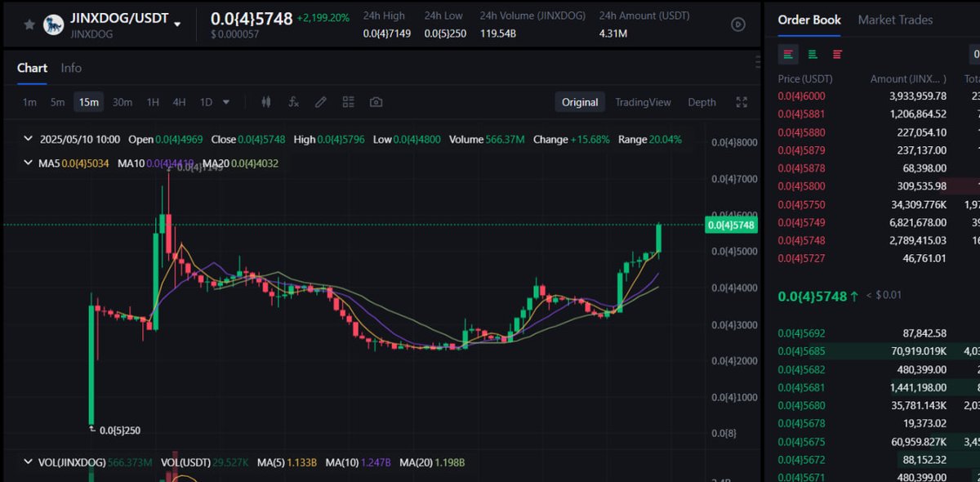Switch chart to Original view
The image size is (980, 482).
coord(580,102)
